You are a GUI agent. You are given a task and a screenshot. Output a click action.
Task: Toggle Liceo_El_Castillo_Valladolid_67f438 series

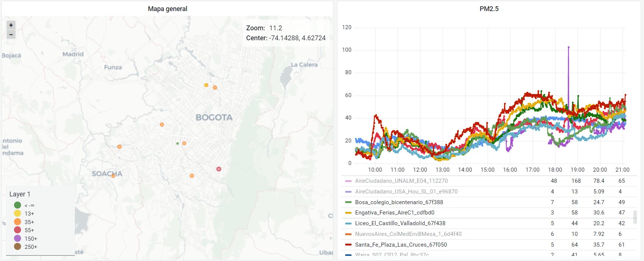(400, 223)
